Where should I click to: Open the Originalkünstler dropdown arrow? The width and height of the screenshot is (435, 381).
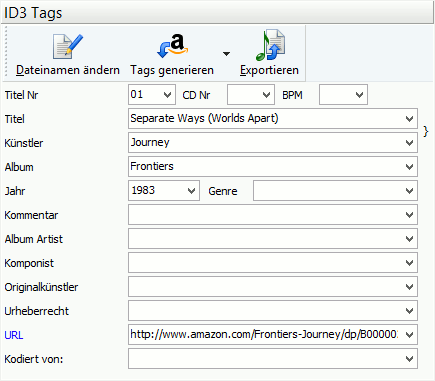pyautogui.click(x=409, y=287)
